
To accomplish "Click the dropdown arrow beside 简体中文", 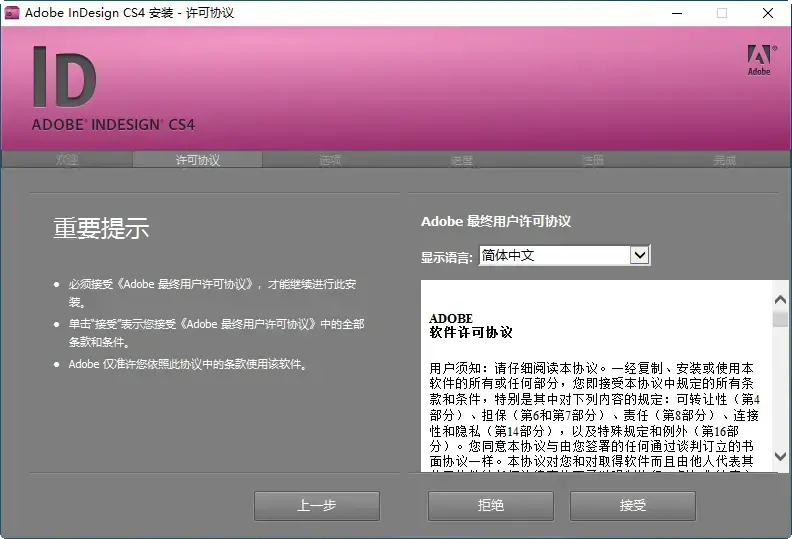I will tap(639, 255).
